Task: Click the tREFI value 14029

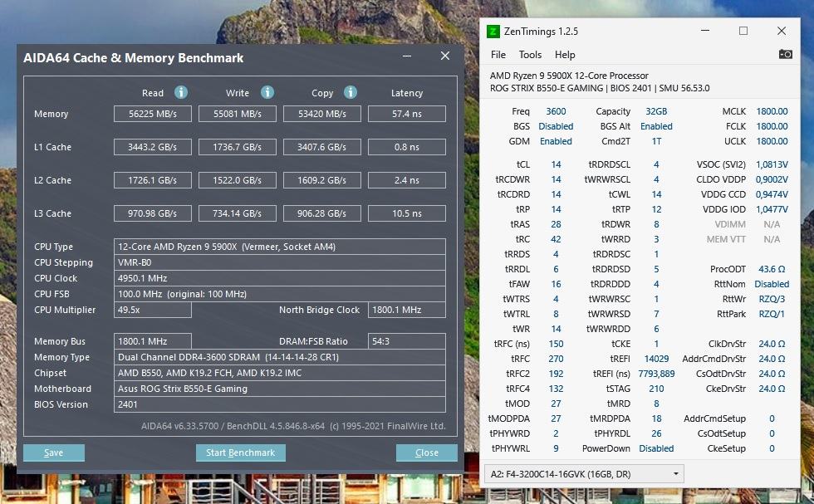Action: point(656,359)
